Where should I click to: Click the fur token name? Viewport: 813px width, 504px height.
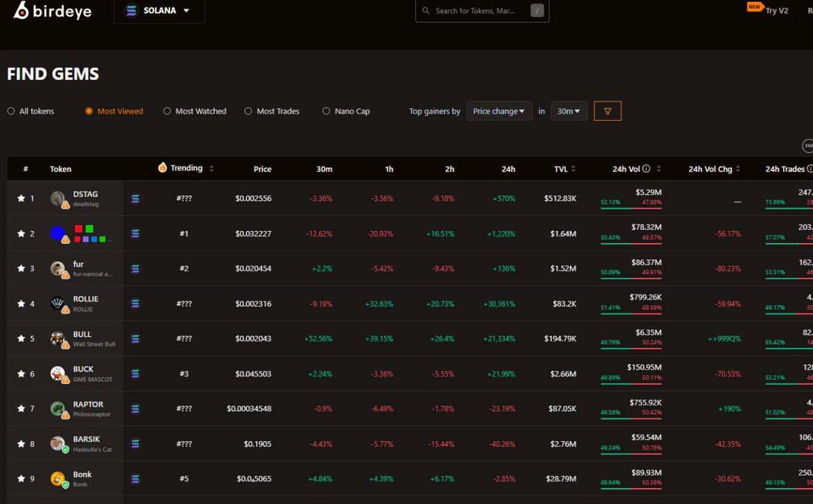click(x=78, y=264)
